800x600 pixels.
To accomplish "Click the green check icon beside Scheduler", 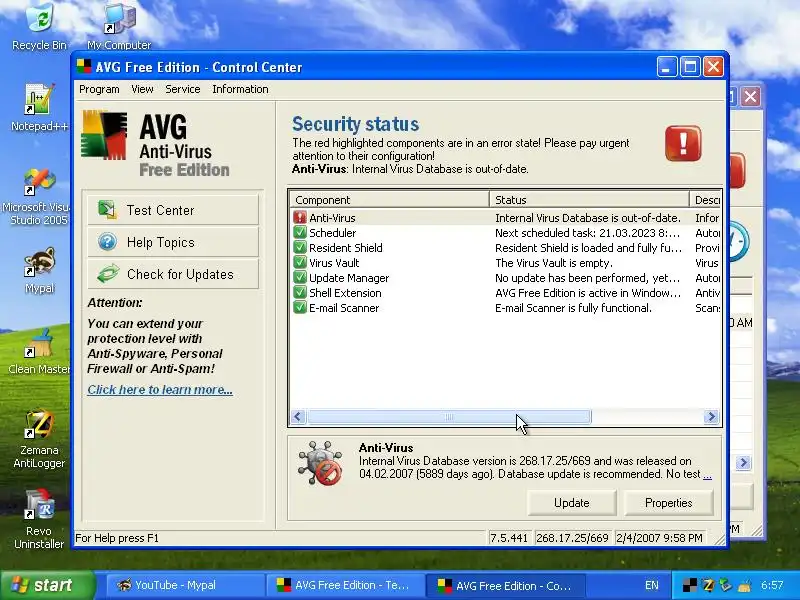I will click(x=299, y=233).
